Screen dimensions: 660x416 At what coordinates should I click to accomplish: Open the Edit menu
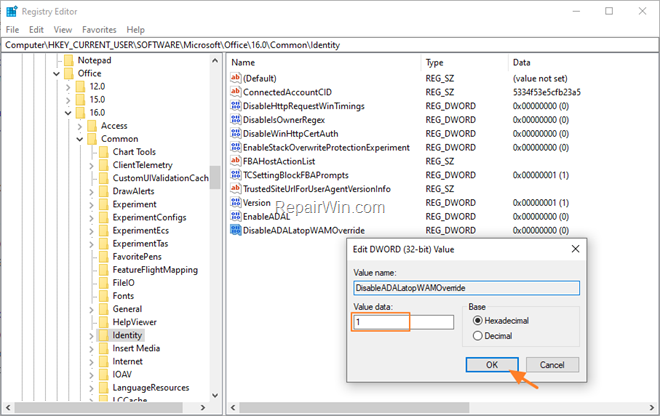point(36,29)
